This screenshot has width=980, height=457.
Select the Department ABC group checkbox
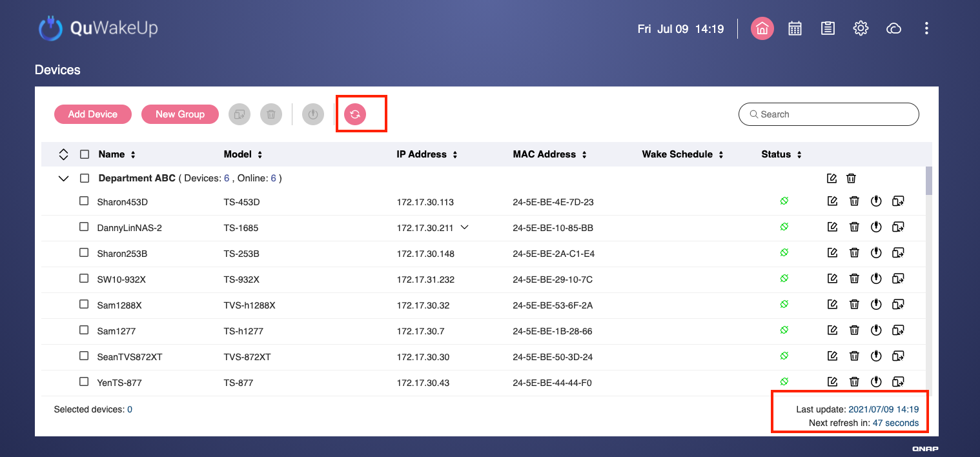(84, 178)
